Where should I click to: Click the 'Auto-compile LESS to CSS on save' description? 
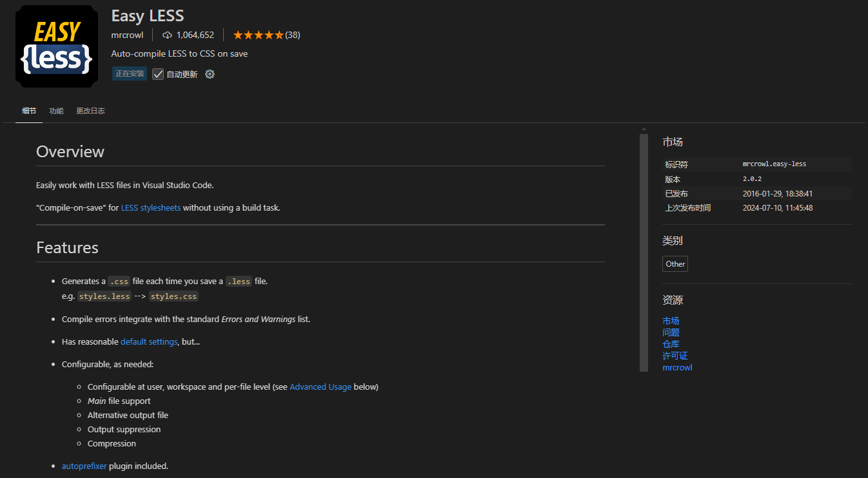pos(179,53)
